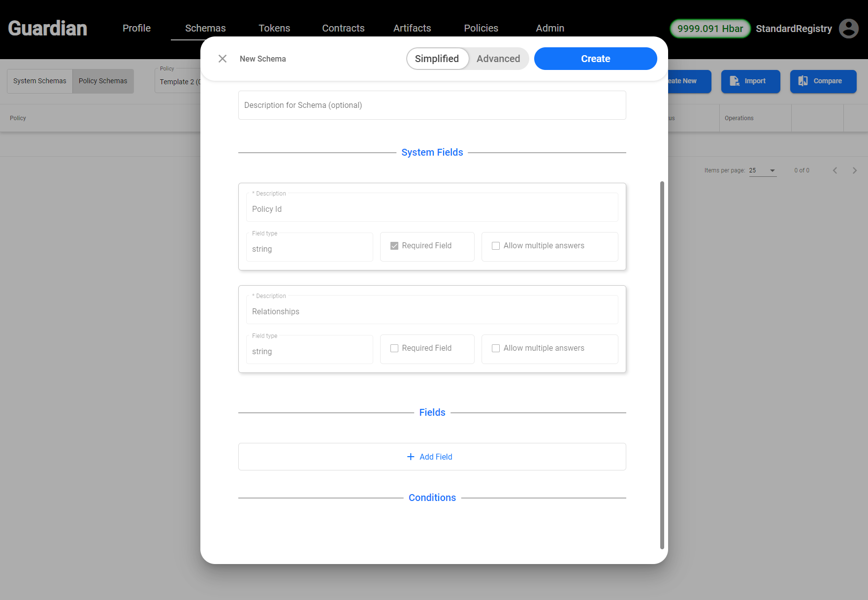
Task: Enable Required Field for Relationships
Action: (x=394, y=348)
